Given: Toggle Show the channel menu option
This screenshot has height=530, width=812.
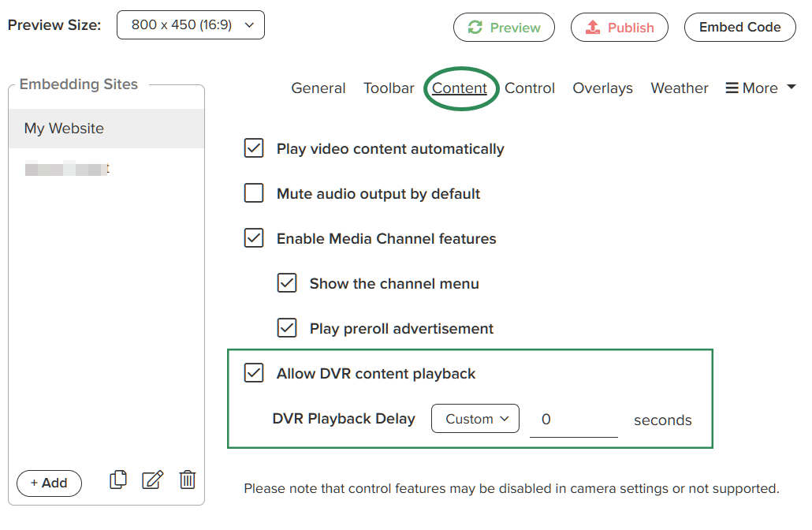Looking at the screenshot, I should click(x=287, y=283).
